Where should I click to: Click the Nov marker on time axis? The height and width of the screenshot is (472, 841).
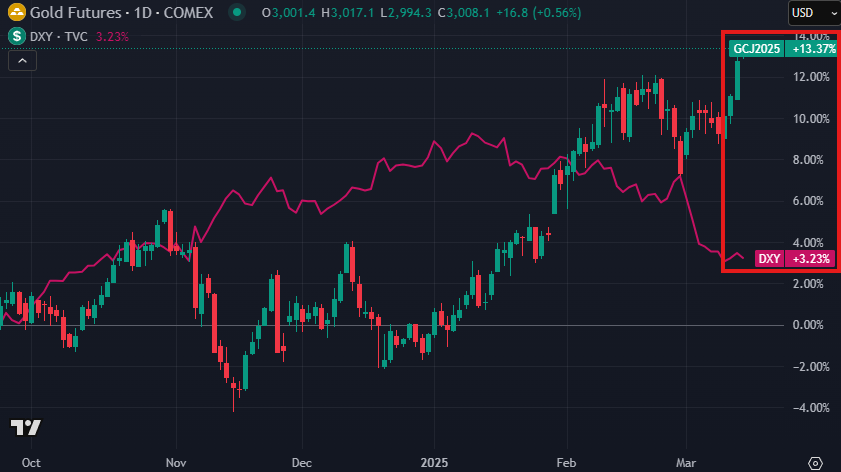(x=176, y=463)
